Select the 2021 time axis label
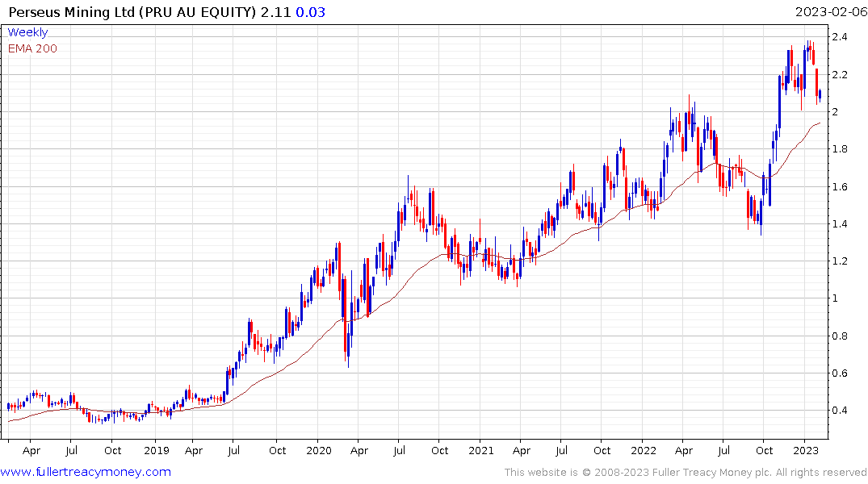868x484 pixels. point(481,451)
